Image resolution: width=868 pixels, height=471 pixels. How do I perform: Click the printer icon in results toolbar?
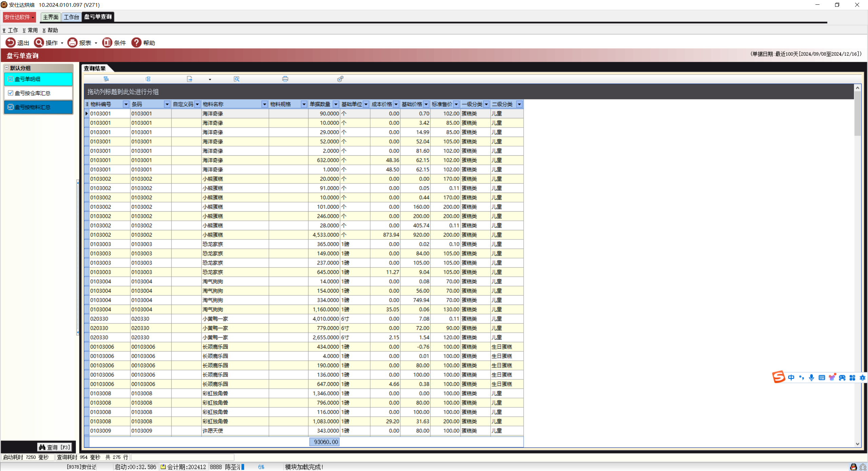click(x=285, y=79)
